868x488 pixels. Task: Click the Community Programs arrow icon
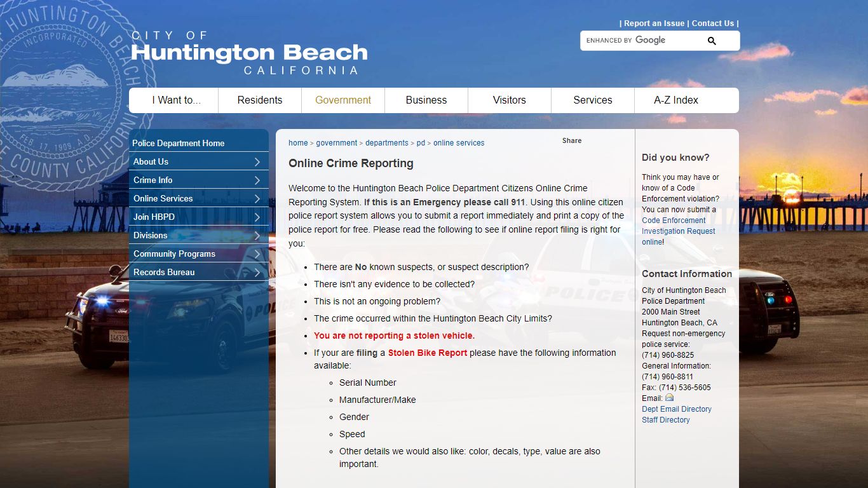[257, 254]
